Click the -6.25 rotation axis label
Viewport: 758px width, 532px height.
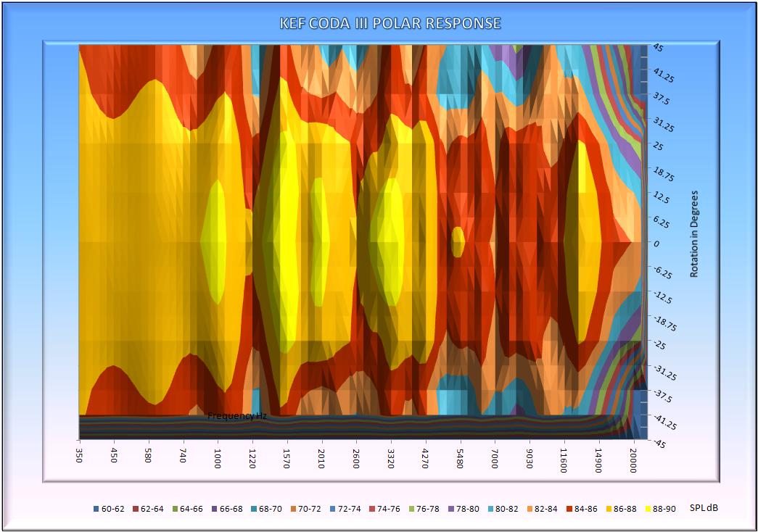663,273
